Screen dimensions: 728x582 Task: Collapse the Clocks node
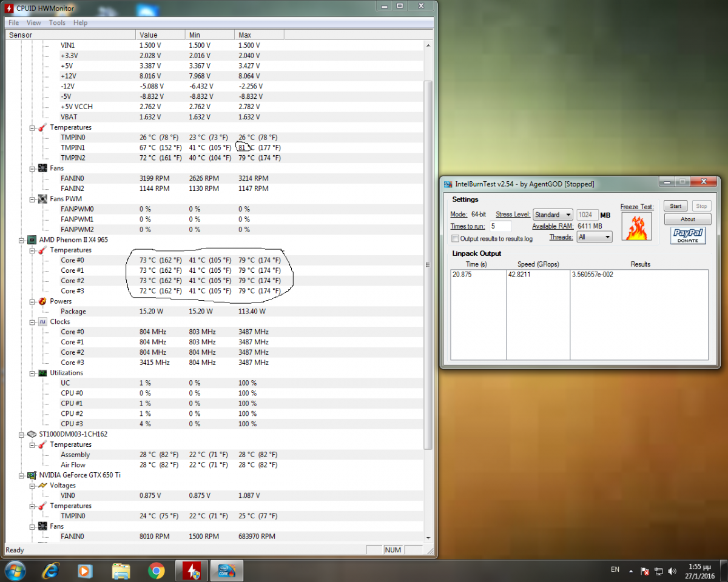33,322
